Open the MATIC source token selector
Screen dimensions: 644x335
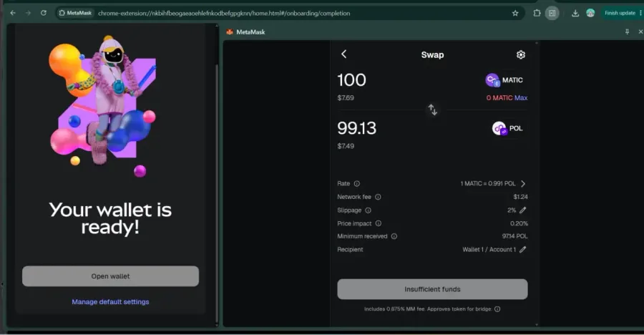click(504, 80)
